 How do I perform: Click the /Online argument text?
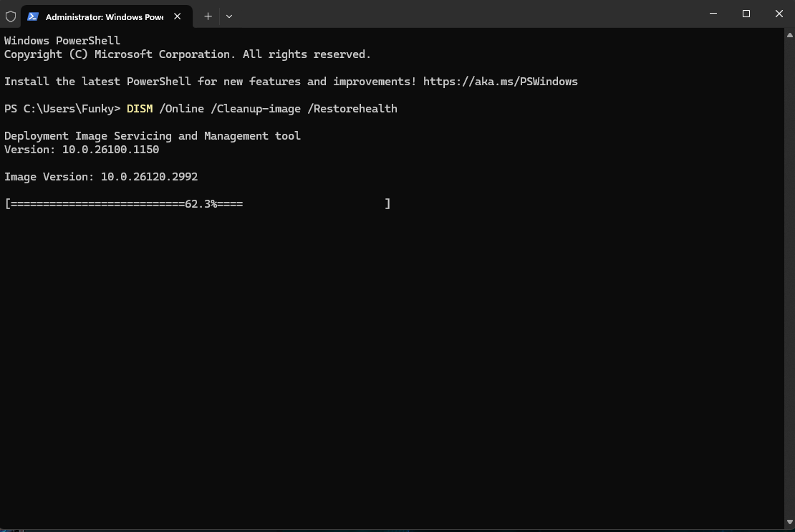coord(181,109)
